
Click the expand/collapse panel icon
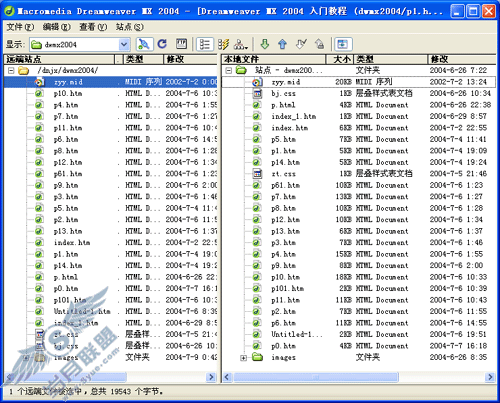tap(343, 44)
